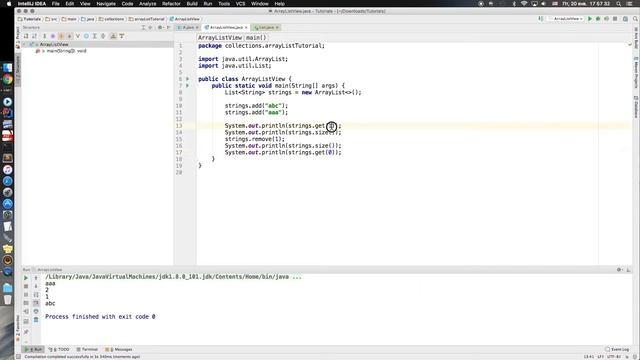The image size is (640, 360).
Task: Click the up stack trace arrow
Action: point(36,278)
